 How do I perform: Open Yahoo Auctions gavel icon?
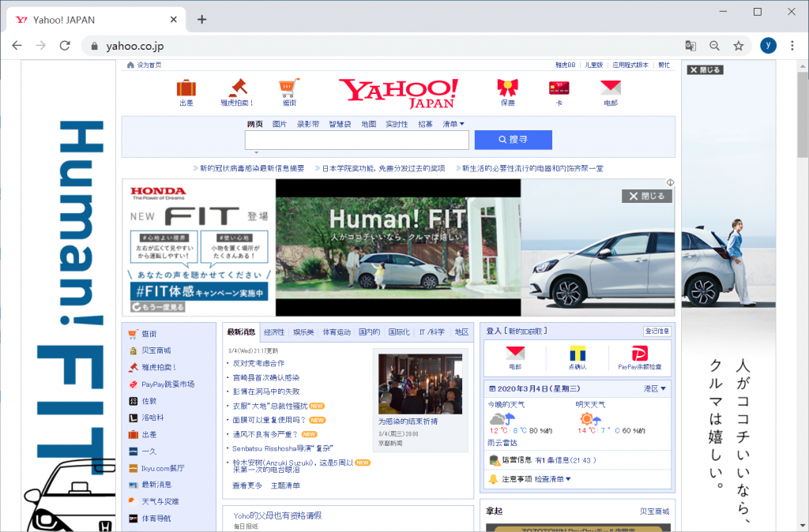tap(237, 88)
